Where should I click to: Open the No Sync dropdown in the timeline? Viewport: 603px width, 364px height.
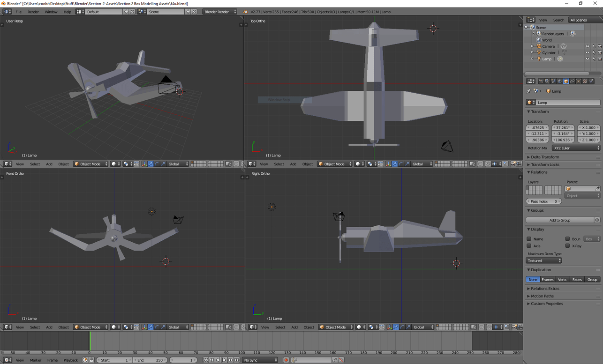pyautogui.click(x=259, y=360)
